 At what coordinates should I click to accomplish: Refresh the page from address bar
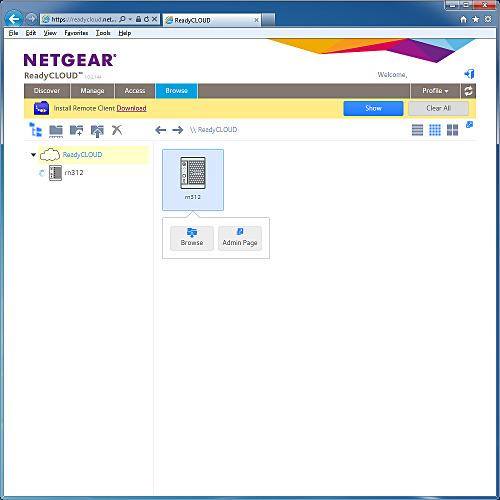point(146,19)
